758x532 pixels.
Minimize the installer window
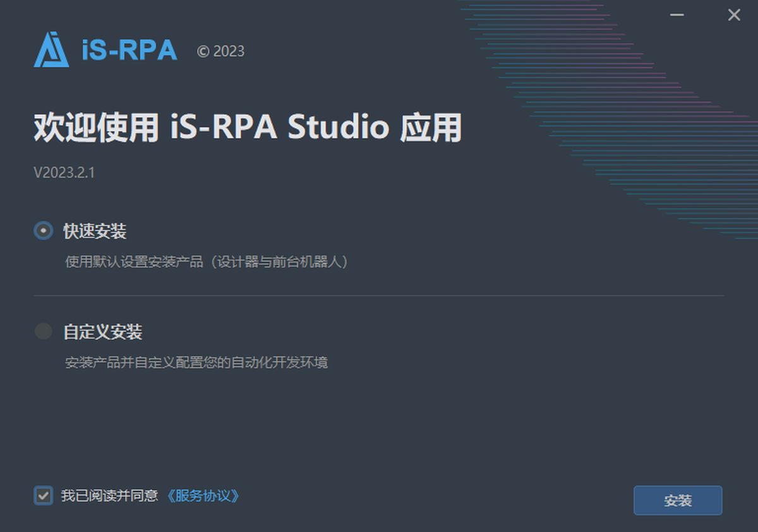click(x=677, y=15)
